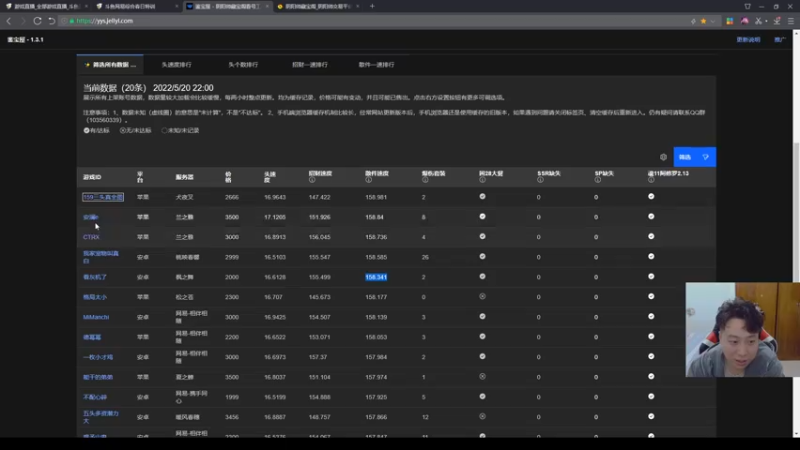Click the 157.37 speed cell

coord(318,357)
